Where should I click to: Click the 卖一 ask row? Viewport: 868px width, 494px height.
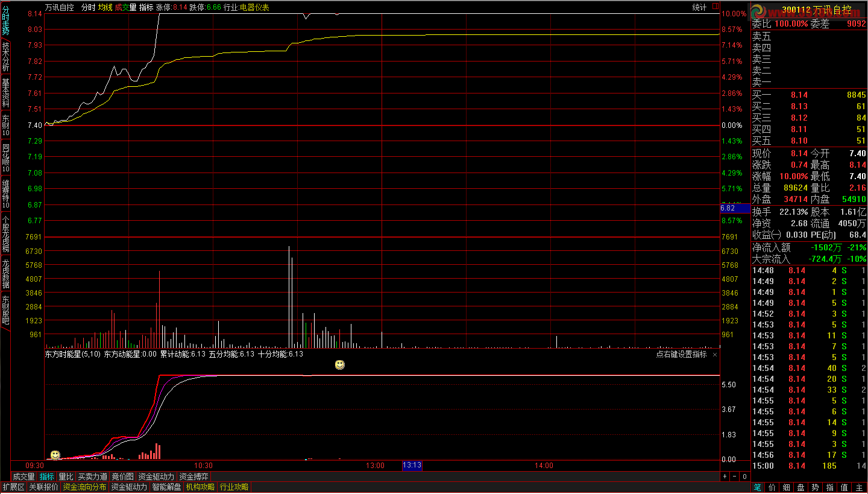coord(809,83)
